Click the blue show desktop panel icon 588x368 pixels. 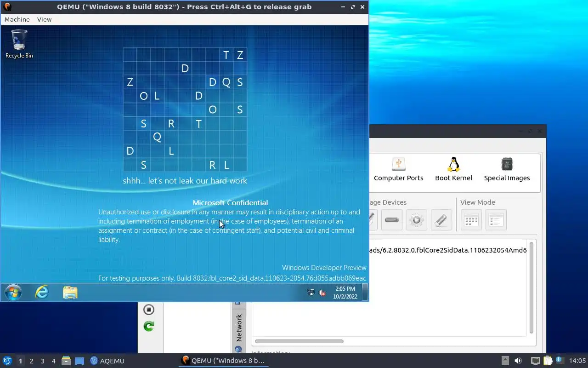tap(79, 361)
